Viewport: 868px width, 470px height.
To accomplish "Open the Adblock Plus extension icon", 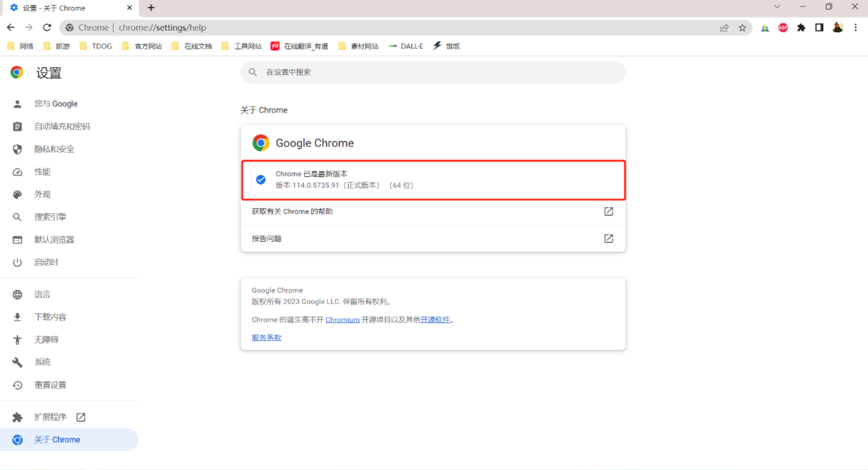I will (x=782, y=28).
